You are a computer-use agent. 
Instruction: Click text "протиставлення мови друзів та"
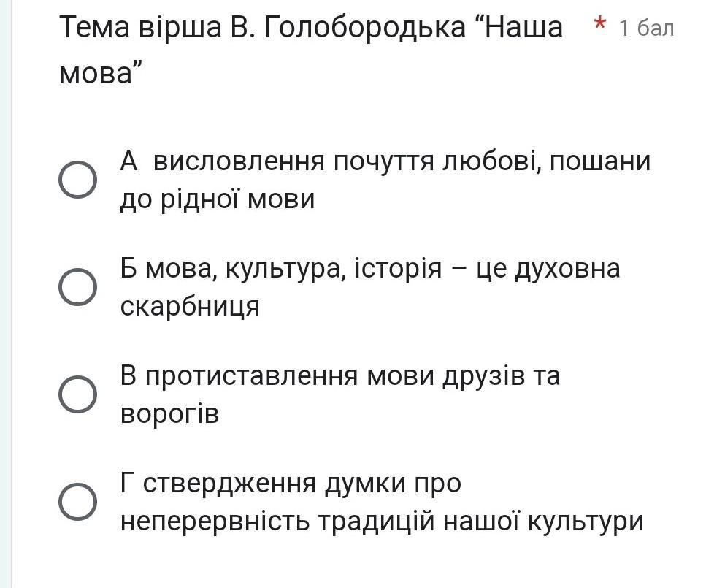352,376
